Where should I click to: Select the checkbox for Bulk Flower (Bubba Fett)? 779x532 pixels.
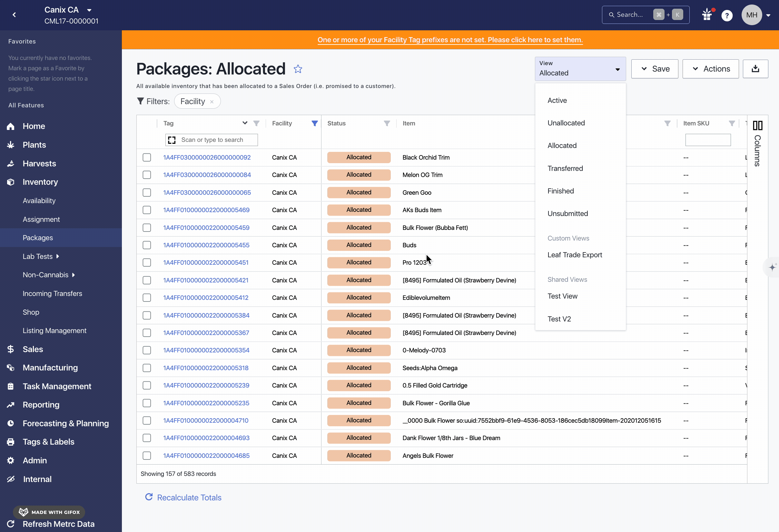click(x=146, y=227)
